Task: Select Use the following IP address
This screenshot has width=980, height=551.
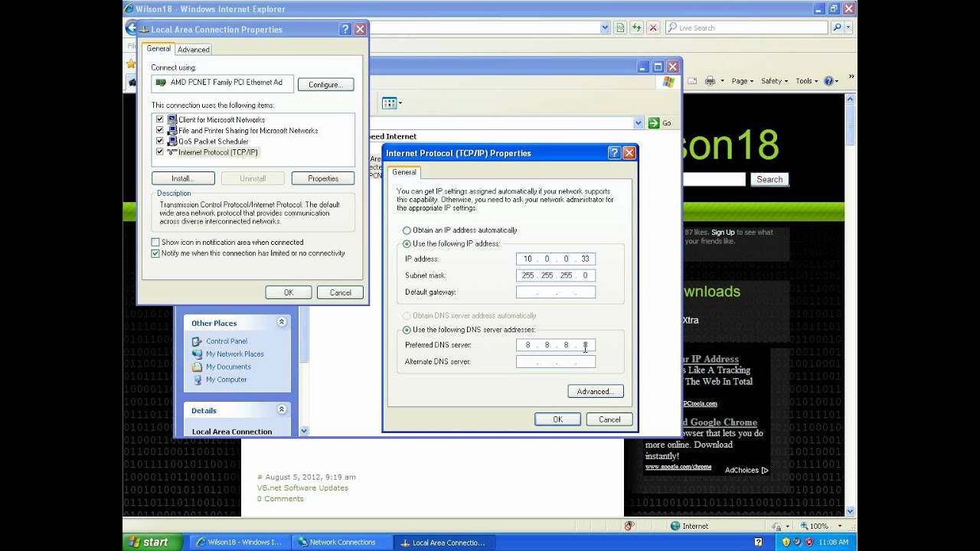Action: 407,244
